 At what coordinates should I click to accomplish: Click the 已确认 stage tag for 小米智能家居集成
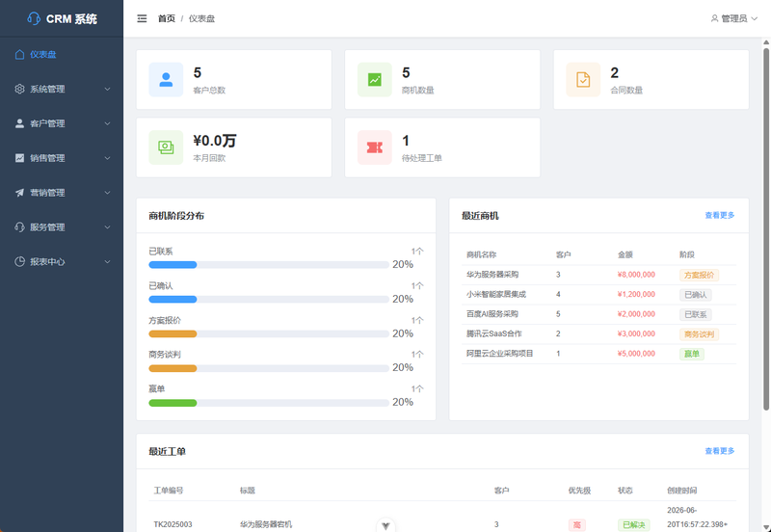695,295
